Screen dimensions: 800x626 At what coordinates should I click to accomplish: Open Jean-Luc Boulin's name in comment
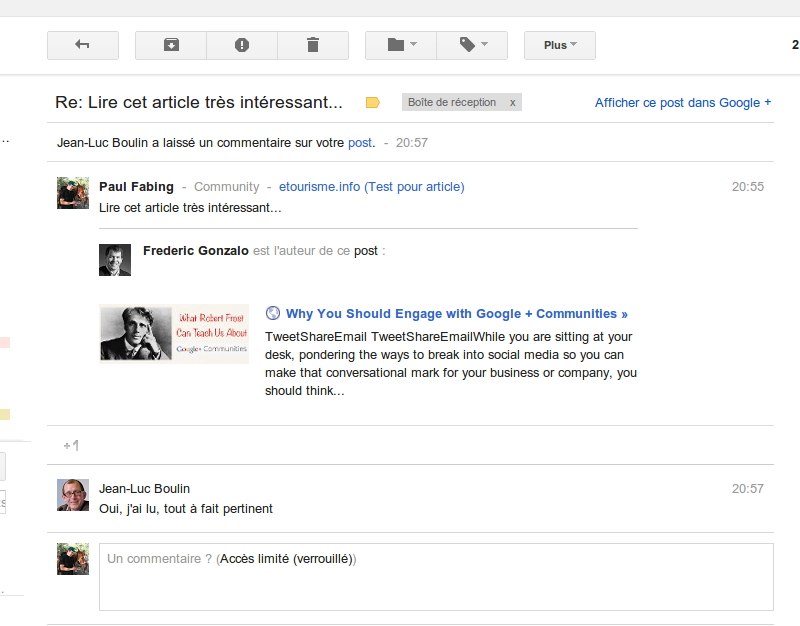coord(144,489)
